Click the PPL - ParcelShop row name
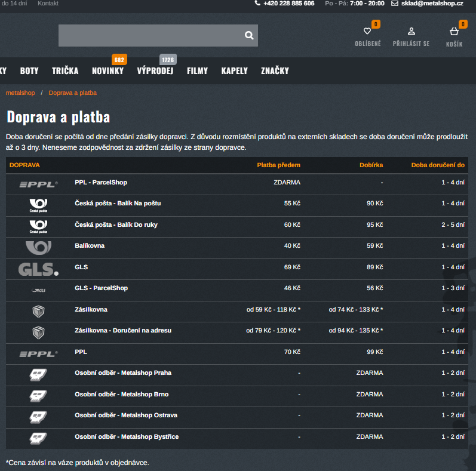476x471 pixels. point(101,183)
